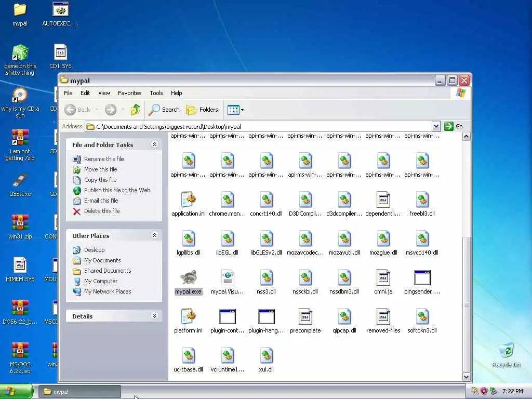The height and width of the screenshot is (399, 532).
Task: Collapse the File and Folder Tasks panel
Action: (154, 144)
